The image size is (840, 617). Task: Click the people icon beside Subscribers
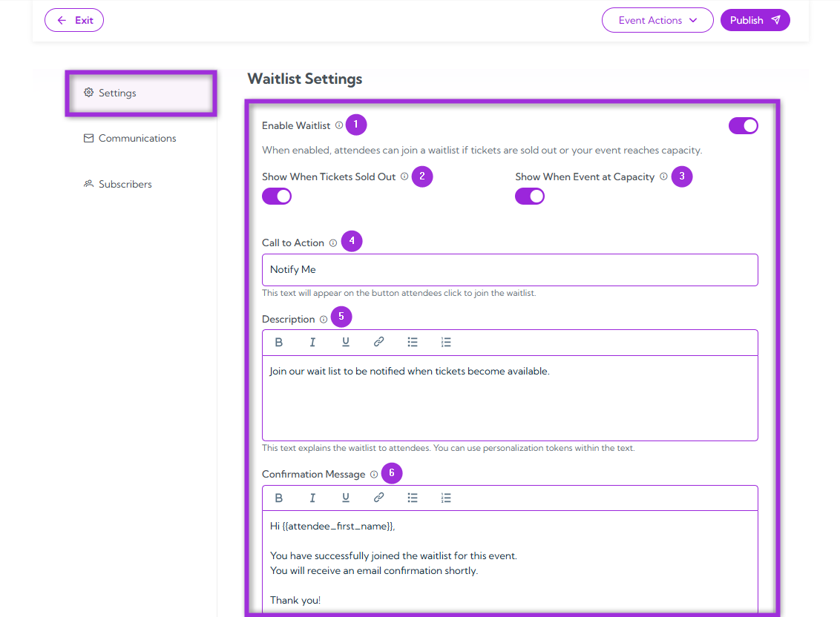click(x=89, y=183)
